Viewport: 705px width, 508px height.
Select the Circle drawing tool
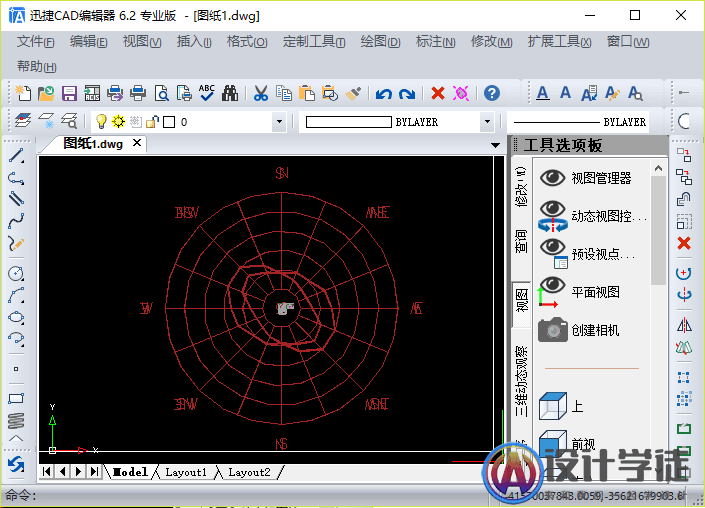[x=16, y=273]
